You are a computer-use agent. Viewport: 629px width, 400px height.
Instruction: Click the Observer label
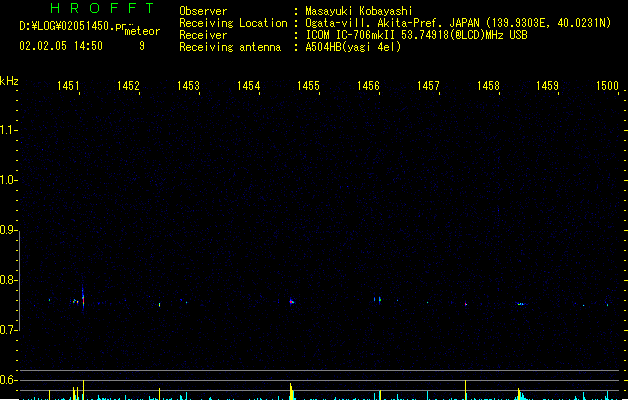pos(203,11)
